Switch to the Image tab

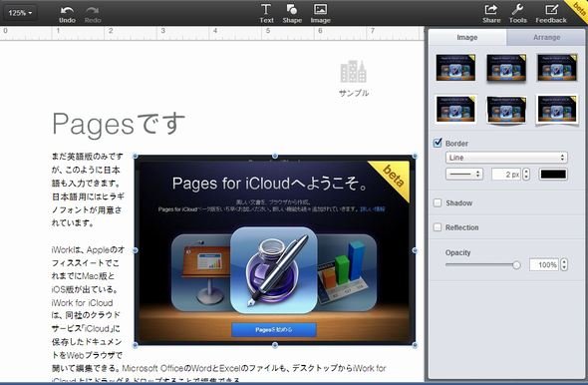[x=466, y=37]
